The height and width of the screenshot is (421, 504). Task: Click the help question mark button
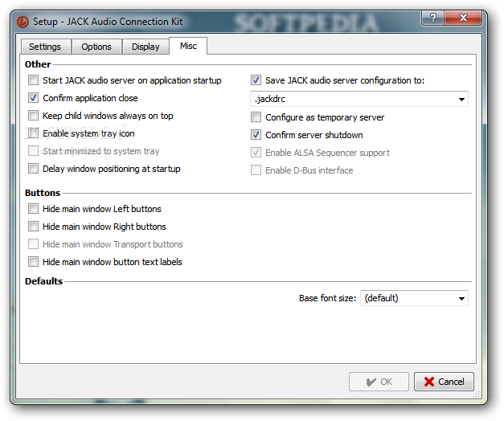tap(432, 18)
